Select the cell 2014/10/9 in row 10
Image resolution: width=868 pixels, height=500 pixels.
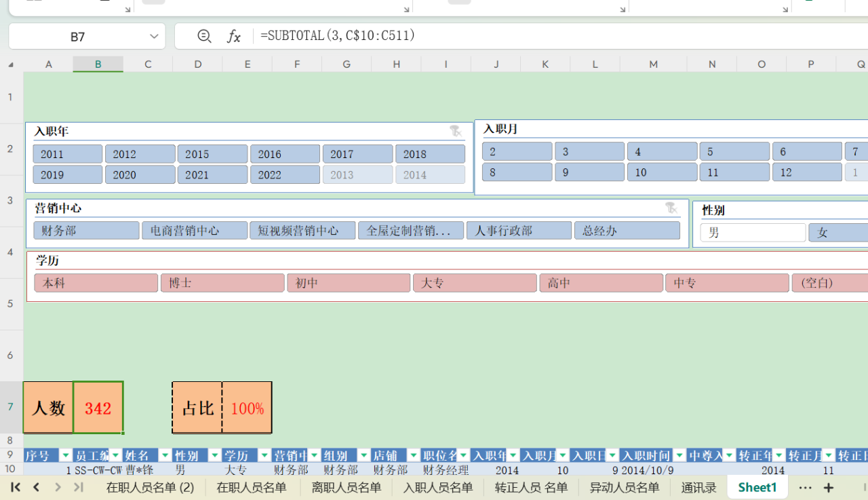point(654,469)
